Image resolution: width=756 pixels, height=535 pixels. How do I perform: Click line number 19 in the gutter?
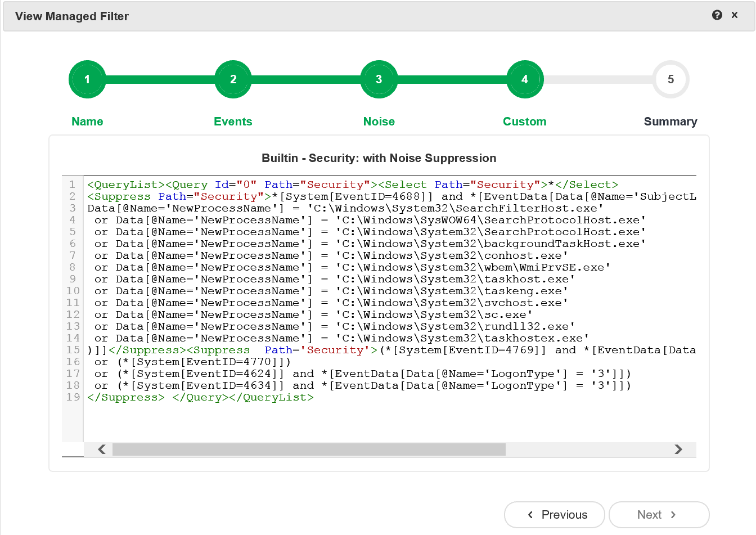coord(73,397)
